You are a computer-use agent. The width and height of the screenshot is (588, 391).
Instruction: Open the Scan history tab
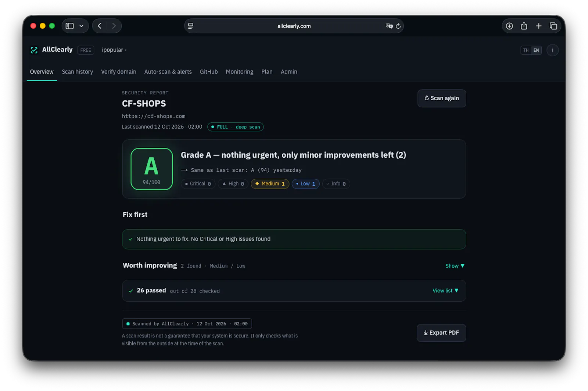(77, 72)
